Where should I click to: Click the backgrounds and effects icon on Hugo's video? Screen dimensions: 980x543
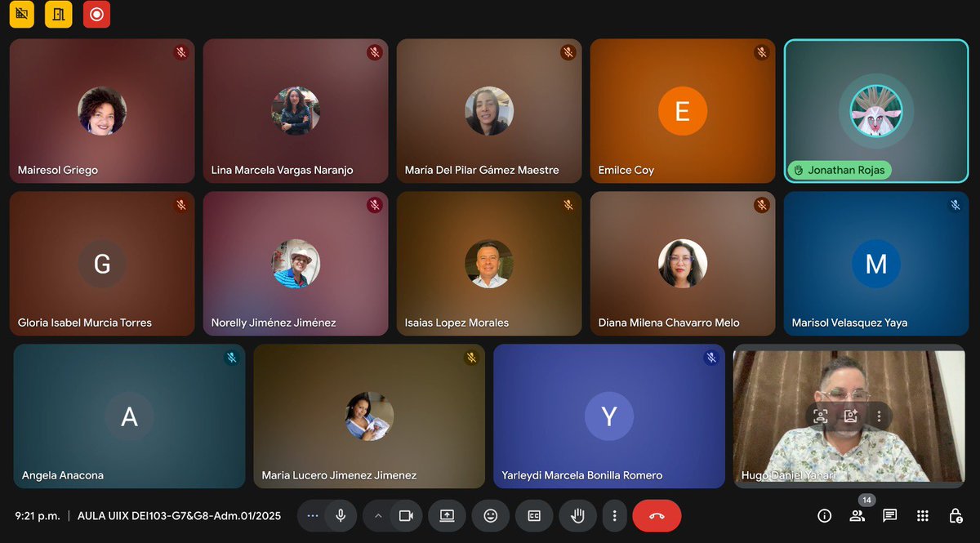pyautogui.click(x=850, y=416)
